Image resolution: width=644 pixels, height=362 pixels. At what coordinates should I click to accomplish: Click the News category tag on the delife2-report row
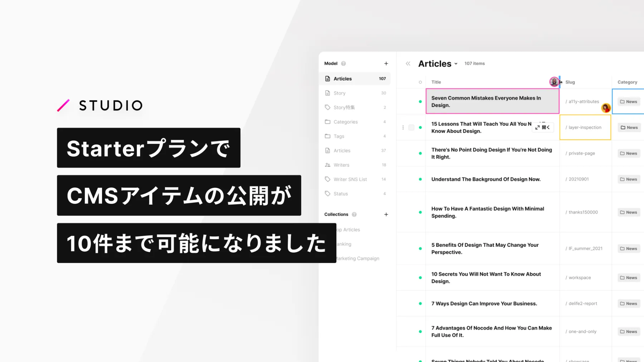pyautogui.click(x=629, y=304)
